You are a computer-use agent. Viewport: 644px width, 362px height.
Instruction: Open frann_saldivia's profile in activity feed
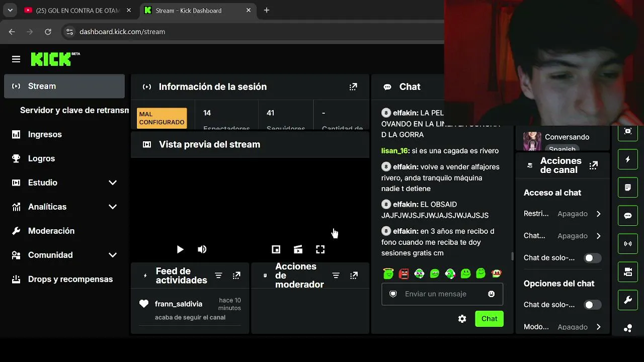pyautogui.click(x=179, y=304)
